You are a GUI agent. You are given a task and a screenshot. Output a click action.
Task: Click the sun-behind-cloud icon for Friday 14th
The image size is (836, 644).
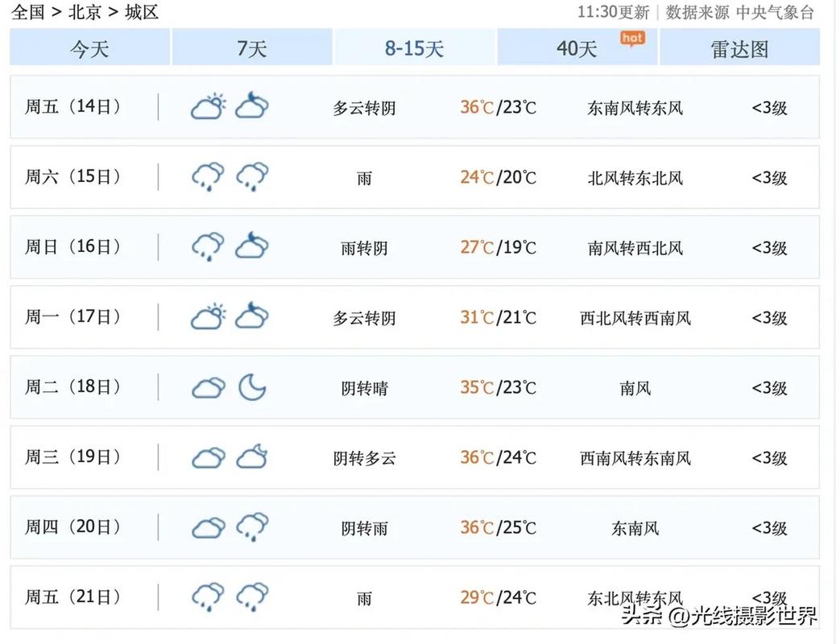[x=208, y=105]
